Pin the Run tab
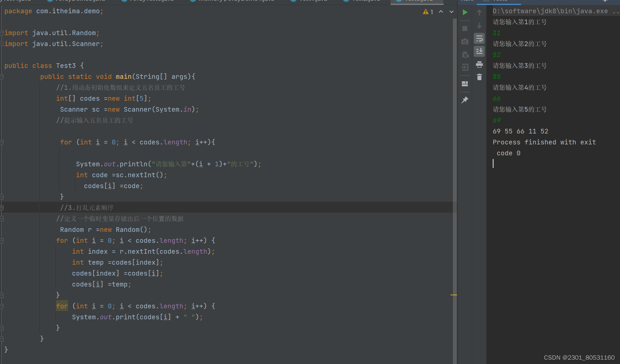The height and width of the screenshot is (364, 620). pos(465,100)
